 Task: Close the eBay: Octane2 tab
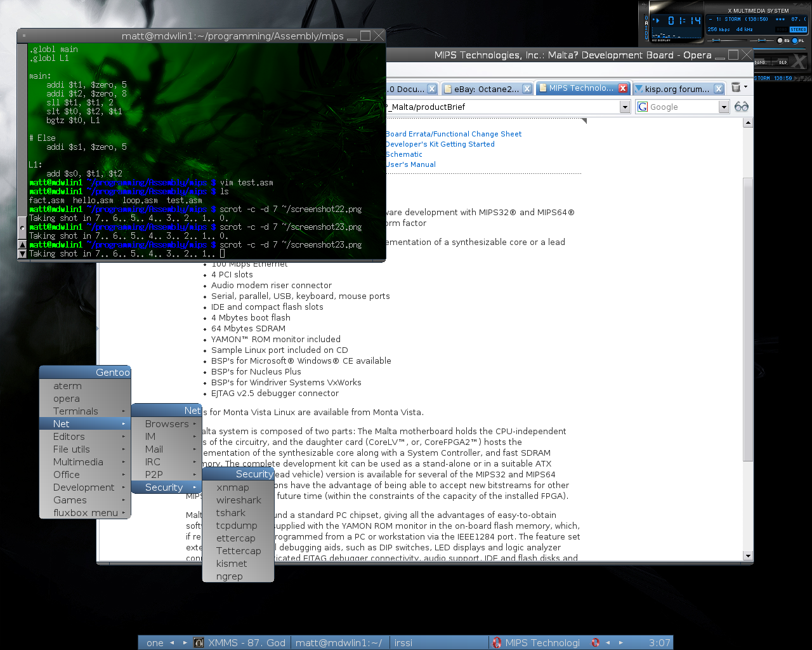(x=527, y=89)
